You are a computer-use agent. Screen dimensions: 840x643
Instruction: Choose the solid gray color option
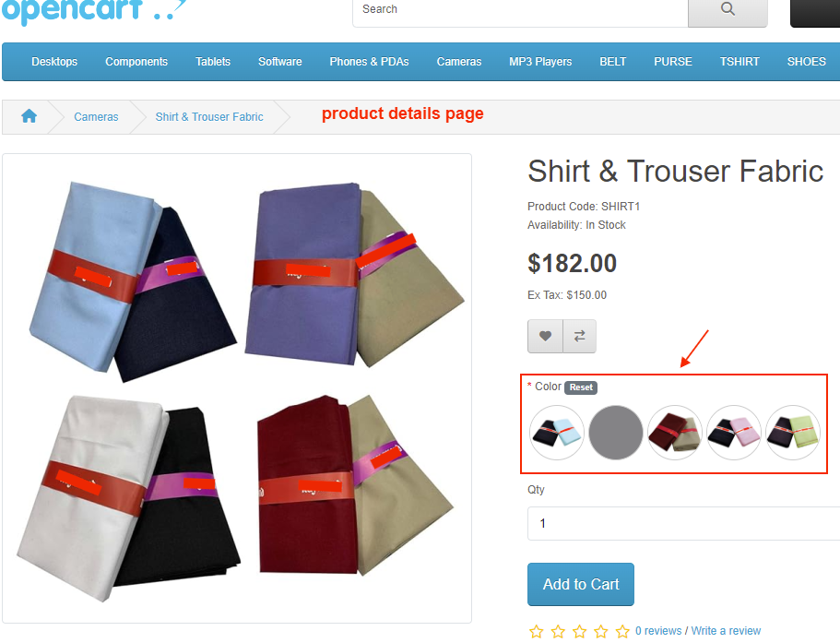(x=616, y=433)
